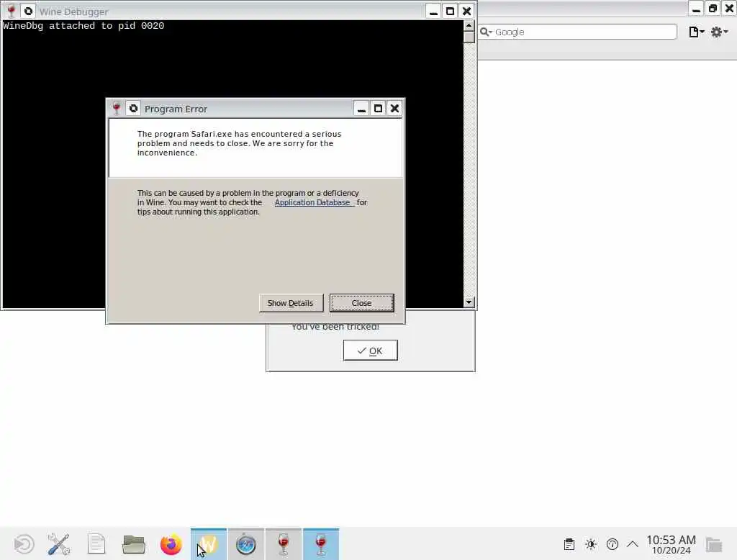The image size is (737, 560).
Task: Click Wine glass icon in Program Error title bar
Action: [x=117, y=109]
